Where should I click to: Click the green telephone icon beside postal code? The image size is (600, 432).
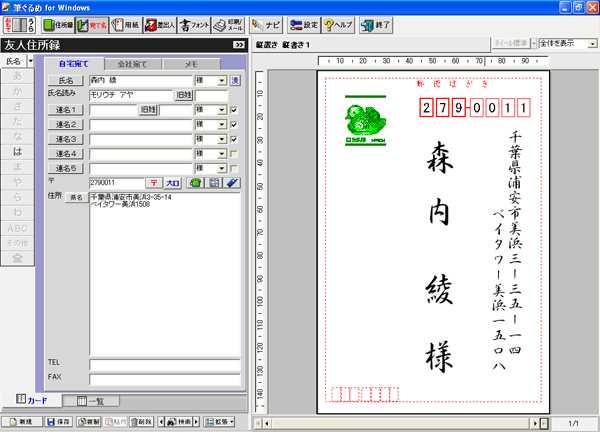(x=196, y=183)
